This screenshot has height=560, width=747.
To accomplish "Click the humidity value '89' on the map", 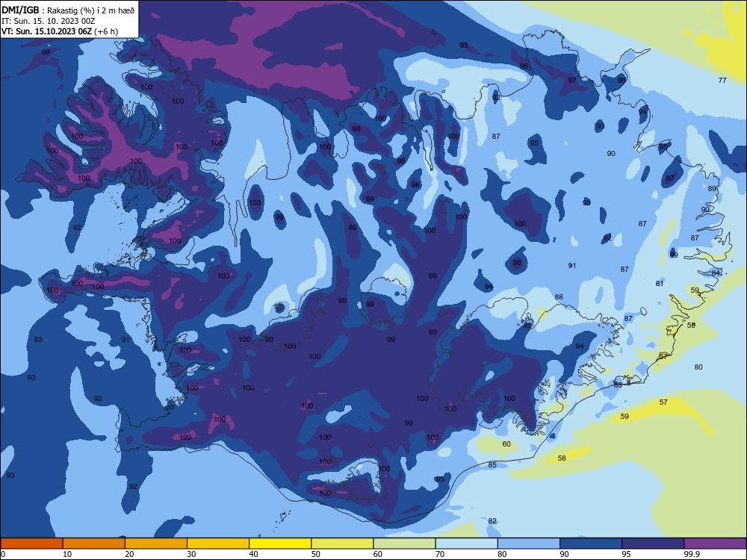I will [712, 189].
